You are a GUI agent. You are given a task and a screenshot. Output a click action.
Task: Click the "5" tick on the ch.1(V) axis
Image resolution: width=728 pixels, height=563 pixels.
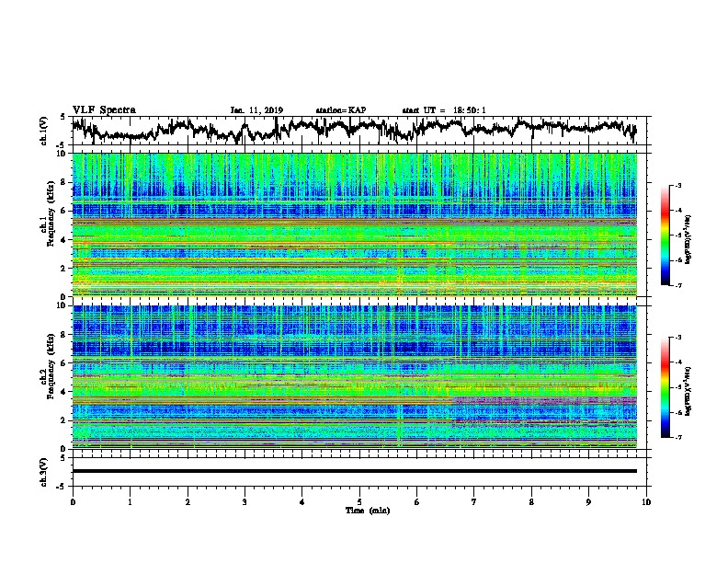coord(63,117)
